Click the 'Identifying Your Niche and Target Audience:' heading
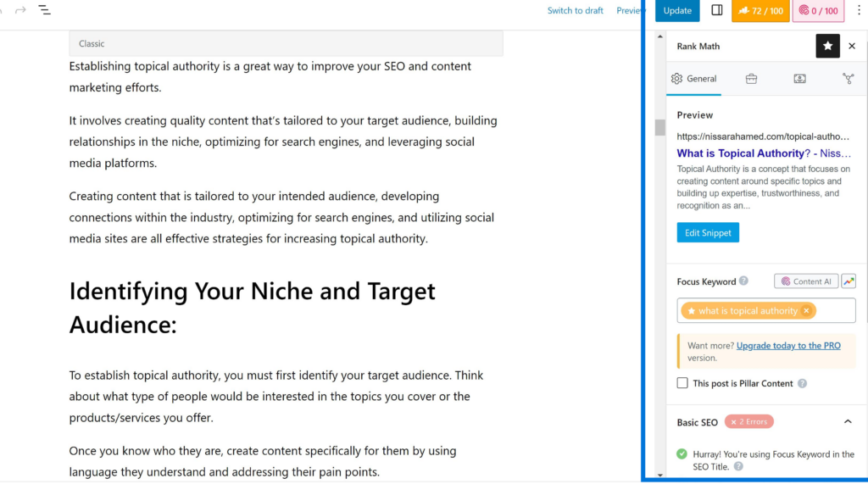This screenshot has height=484, width=868. [x=253, y=308]
